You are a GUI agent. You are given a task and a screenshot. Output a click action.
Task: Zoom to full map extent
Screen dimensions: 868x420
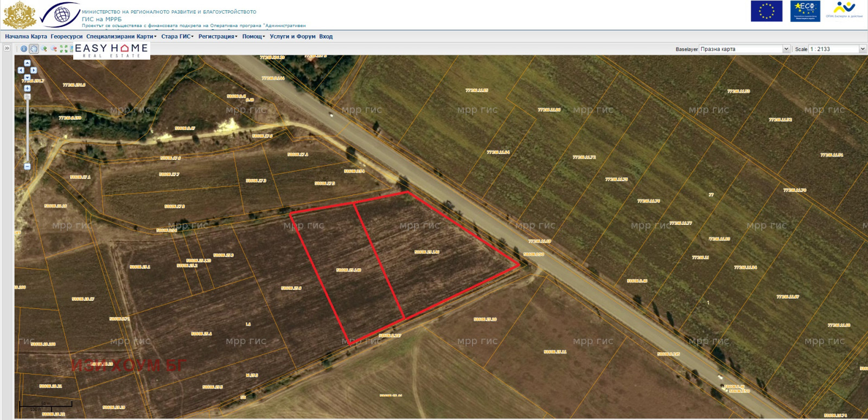[x=63, y=49]
